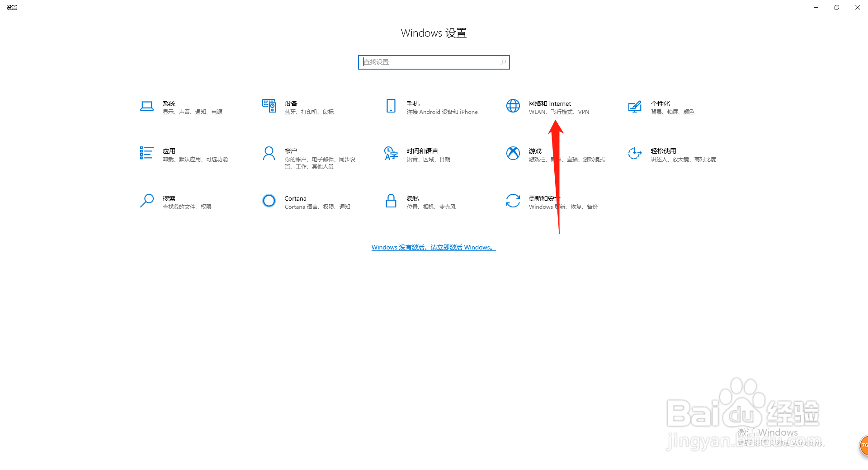This screenshot has height=470, width=868.
Task: Click the WLAN、飞行模式、VPN description
Action: point(559,112)
